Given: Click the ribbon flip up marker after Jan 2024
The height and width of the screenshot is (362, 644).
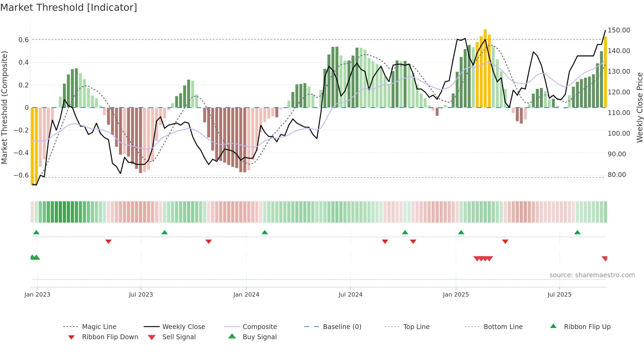Looking at the screenshot, I should (265, 232).
